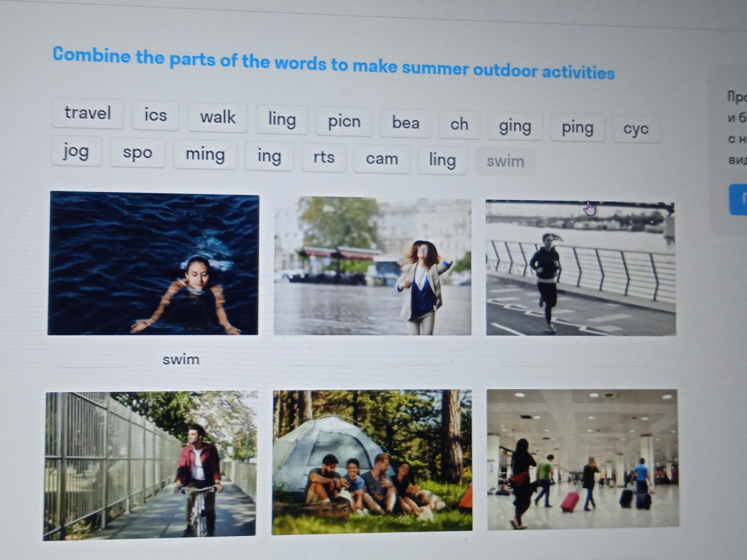Click the jogging woman photo
The image size is (747, 560).
(580, 269)
